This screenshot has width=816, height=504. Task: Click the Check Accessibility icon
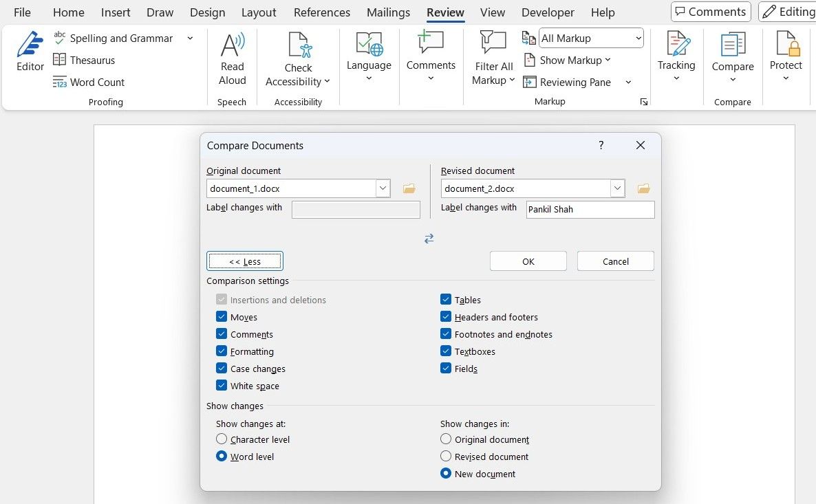pos(300,45)
